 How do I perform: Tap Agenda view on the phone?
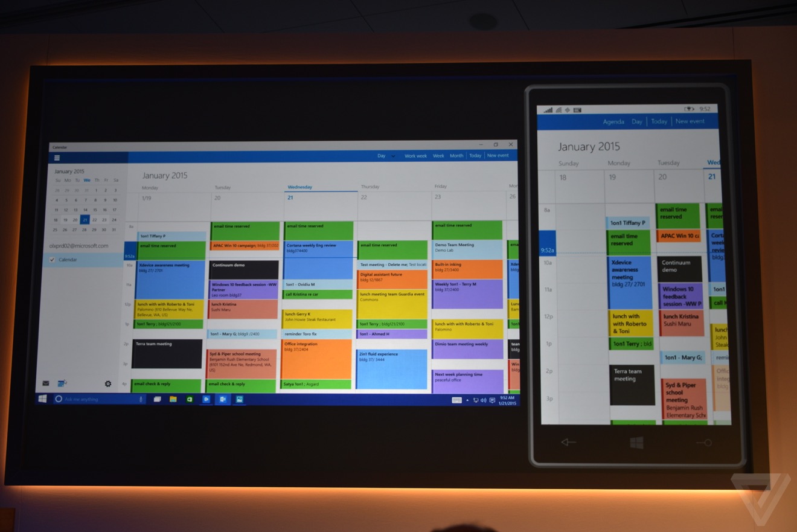[x=613, y=122]
